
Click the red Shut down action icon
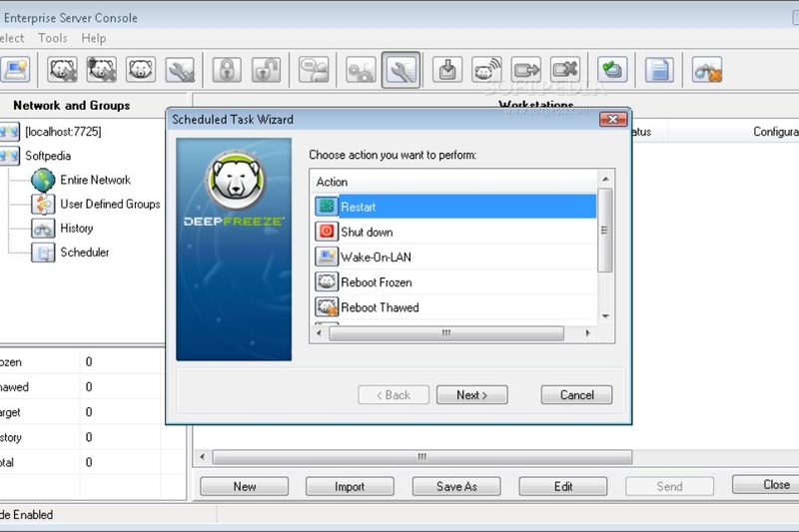327,232
